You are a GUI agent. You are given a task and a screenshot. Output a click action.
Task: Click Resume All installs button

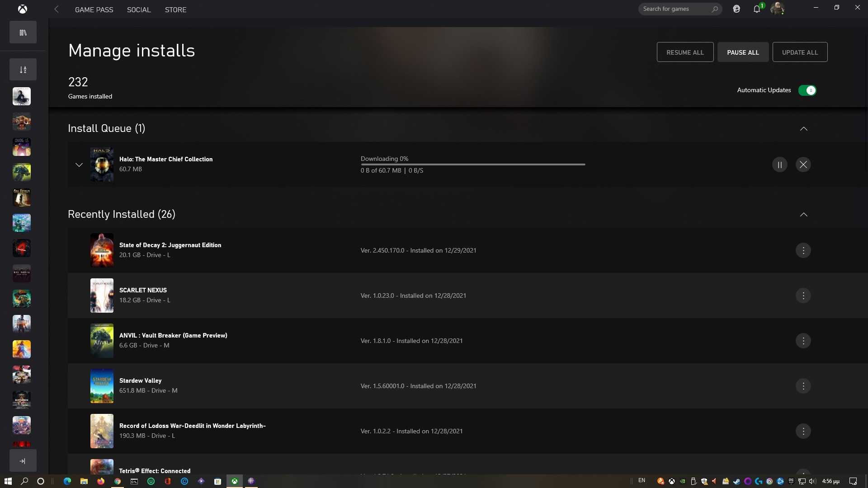pyautogui.click(x=685, y=52)
